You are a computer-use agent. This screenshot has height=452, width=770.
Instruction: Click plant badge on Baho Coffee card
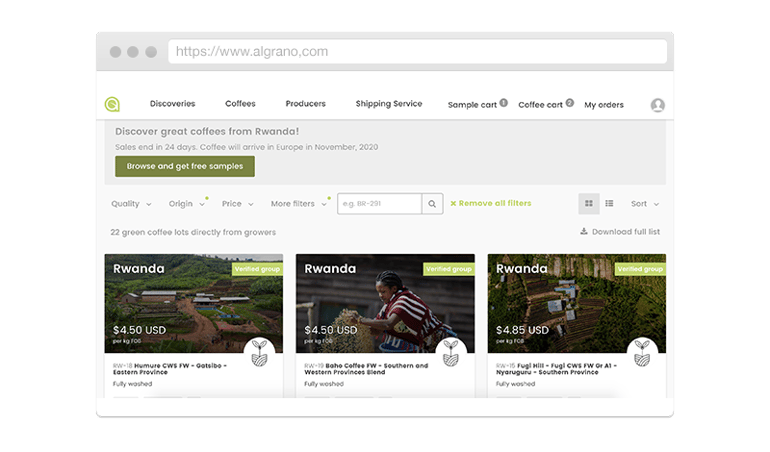[451, 353]
